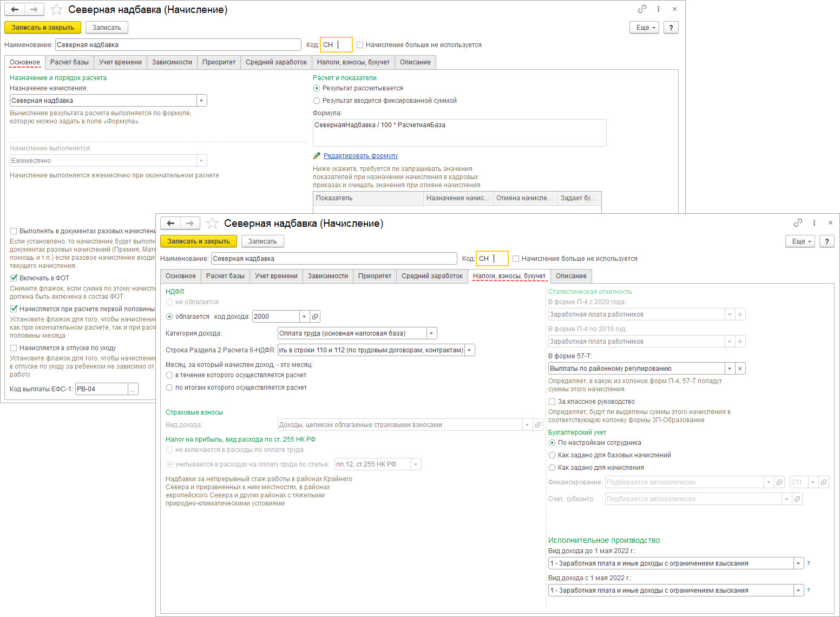Open Расчет базы tab in front window

pos(225,276)
